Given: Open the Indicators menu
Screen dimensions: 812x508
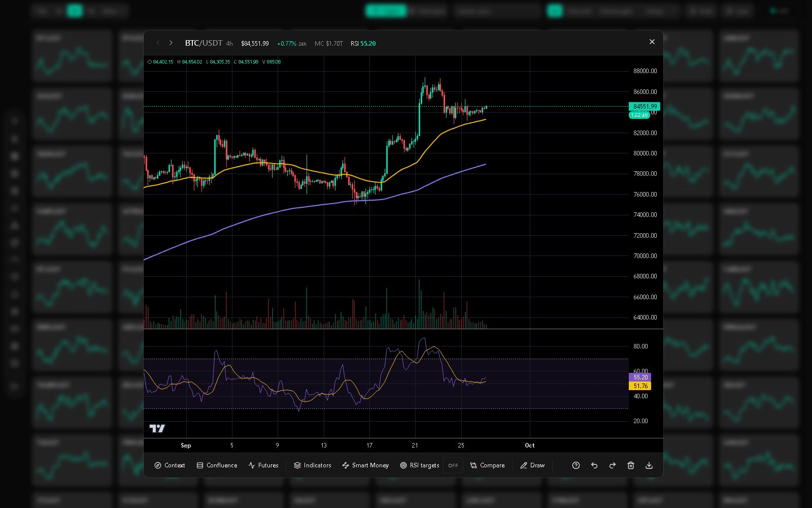Looking at the screenshot, I should coord(313,465).
